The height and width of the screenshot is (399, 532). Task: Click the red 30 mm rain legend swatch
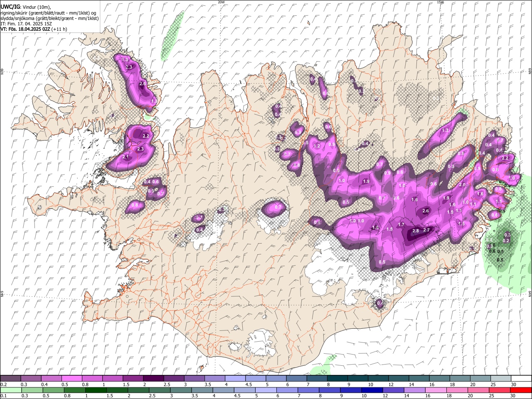[x=520, y=390]
